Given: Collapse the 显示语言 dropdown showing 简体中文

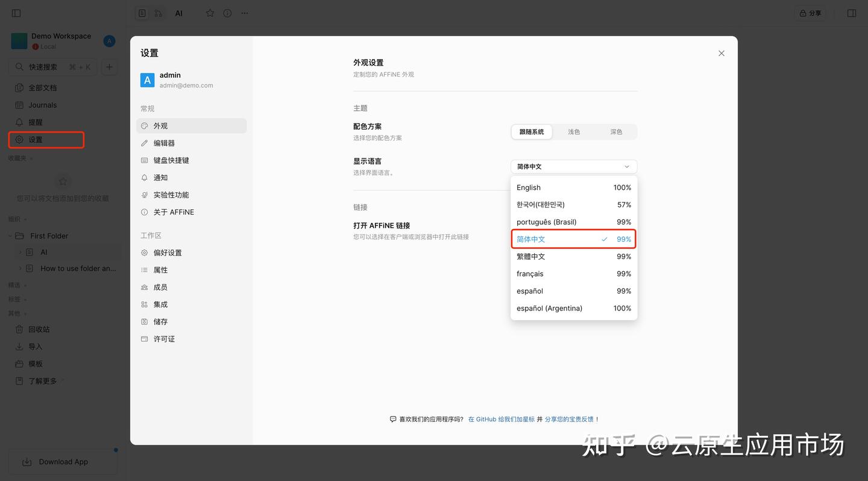Looking at the screenshot, I should [x=574, y=166].
